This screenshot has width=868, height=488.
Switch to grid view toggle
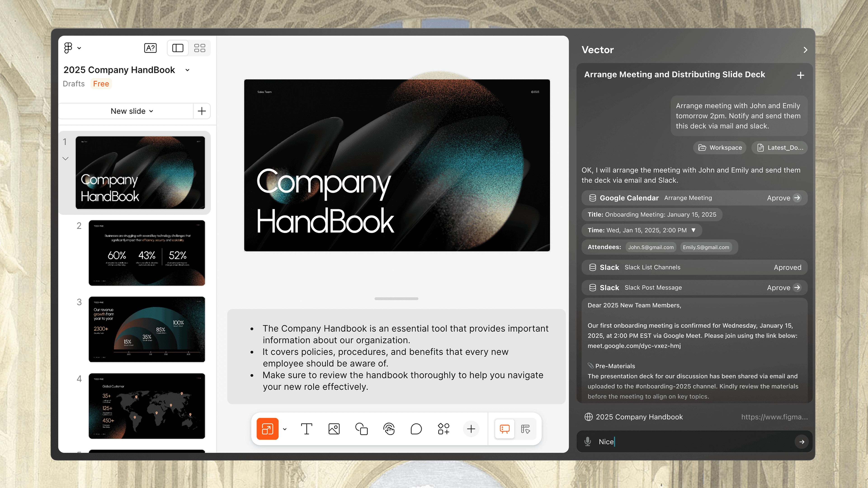pos(199,48)
